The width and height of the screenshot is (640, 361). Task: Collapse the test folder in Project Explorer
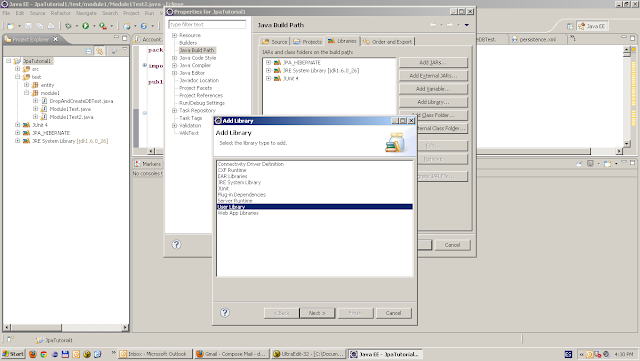pyautogui.click(x=18, y=77)
